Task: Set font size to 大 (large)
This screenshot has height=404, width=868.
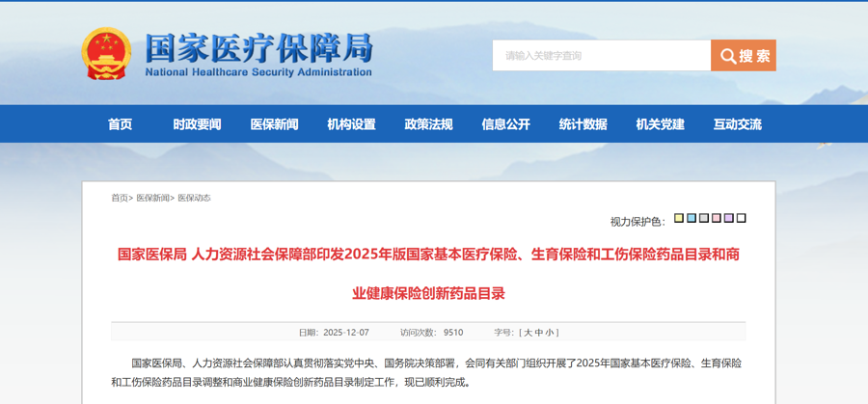Action: click(528, 333)
